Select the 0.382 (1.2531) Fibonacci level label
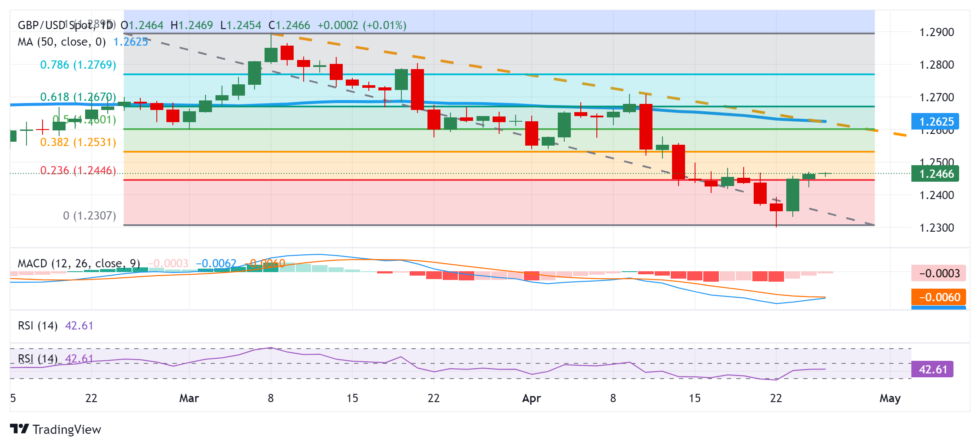The image size is (980, 446). pos(78,142)
